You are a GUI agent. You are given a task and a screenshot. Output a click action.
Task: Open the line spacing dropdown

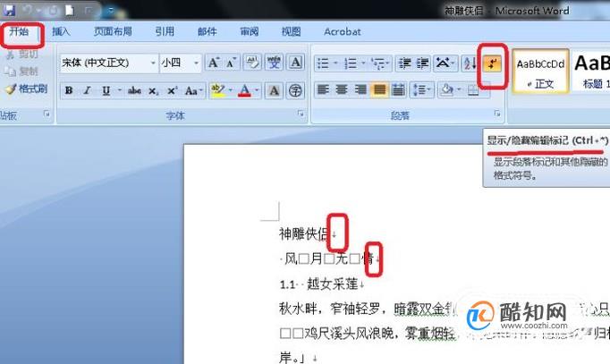pos(421,90)
